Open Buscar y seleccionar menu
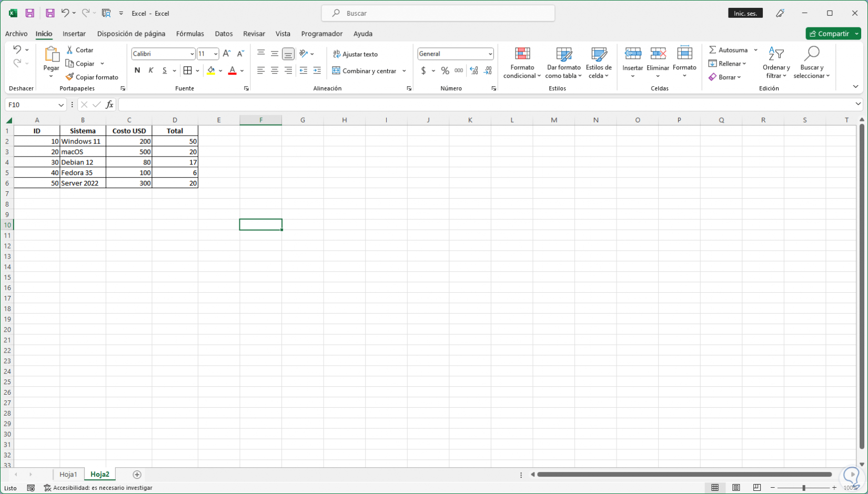The image size is (868, 494). point(812,63)
